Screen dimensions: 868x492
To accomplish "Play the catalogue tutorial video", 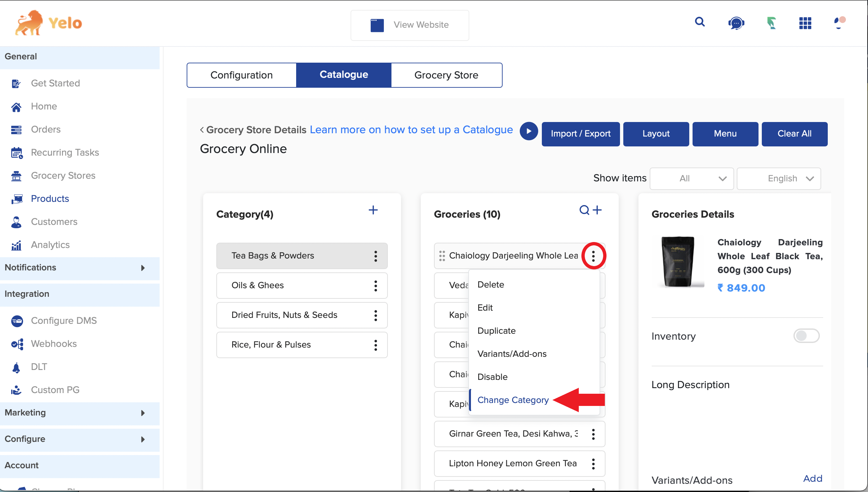I will [528, 132].
